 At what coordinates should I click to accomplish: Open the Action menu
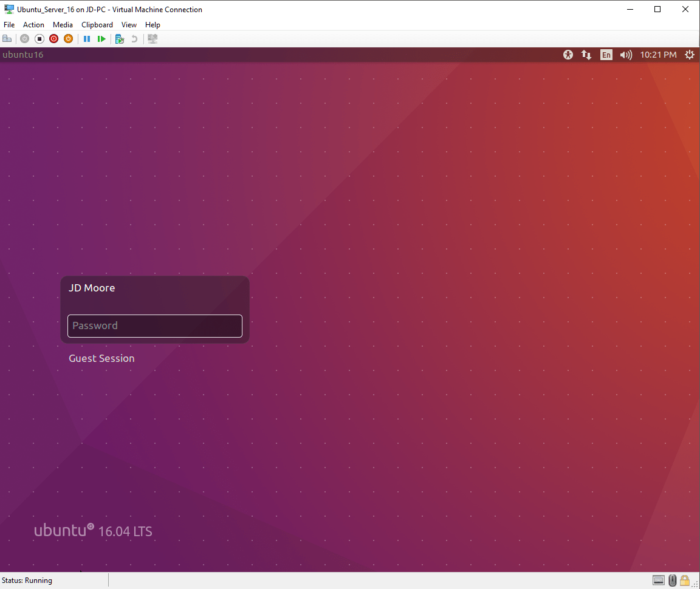tap(33, 24)
